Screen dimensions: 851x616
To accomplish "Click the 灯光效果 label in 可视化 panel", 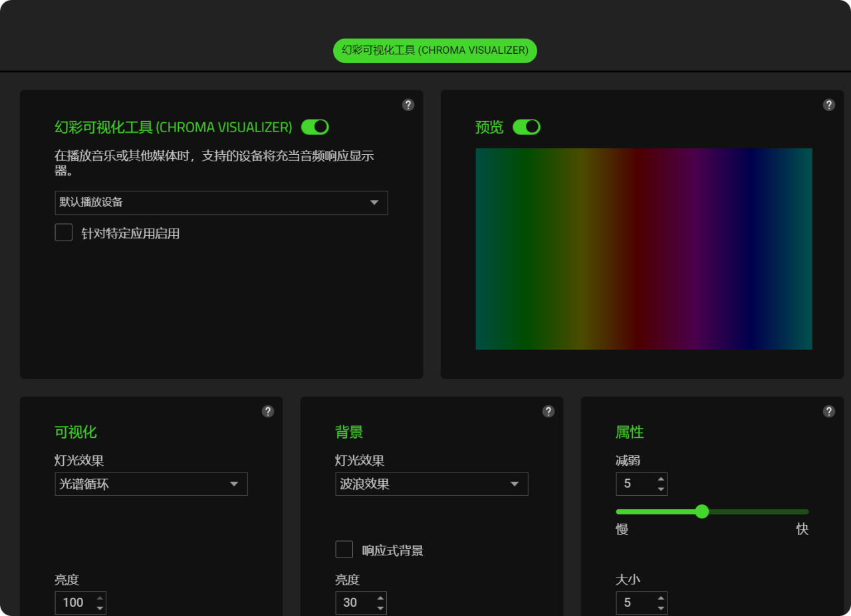I will click(x=79, y=461).
